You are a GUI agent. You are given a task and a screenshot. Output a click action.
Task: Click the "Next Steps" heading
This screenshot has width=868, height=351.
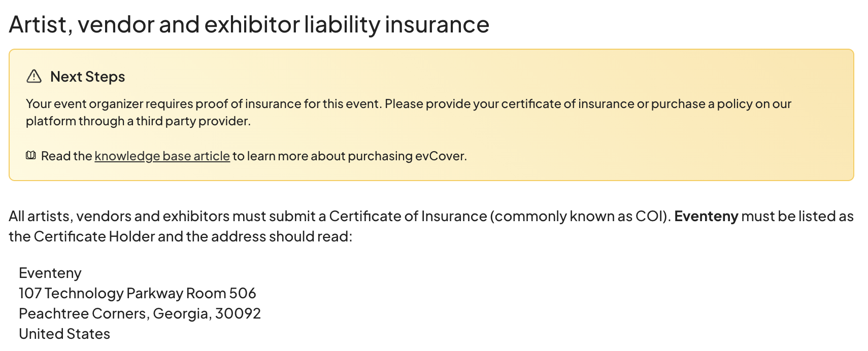pyautogui.click(x=87, y=77)
